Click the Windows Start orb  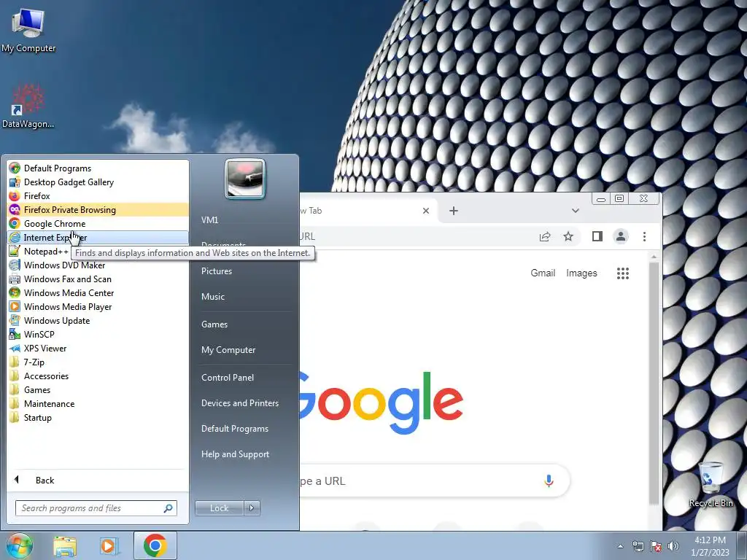(20, 545)
